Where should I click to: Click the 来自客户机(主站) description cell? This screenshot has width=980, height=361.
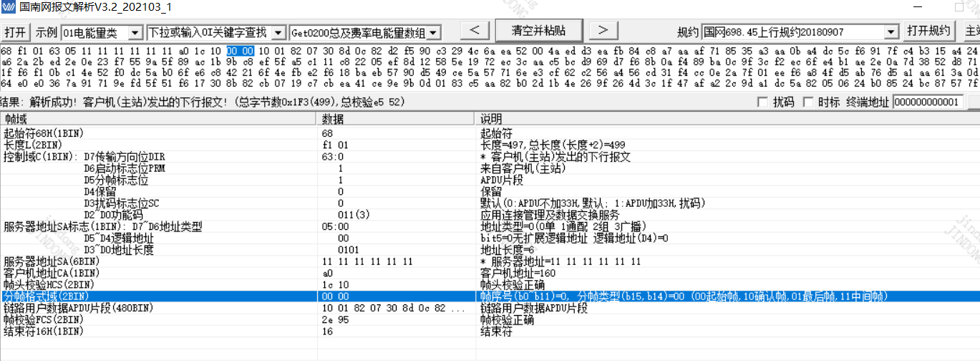tap(522, 168)
